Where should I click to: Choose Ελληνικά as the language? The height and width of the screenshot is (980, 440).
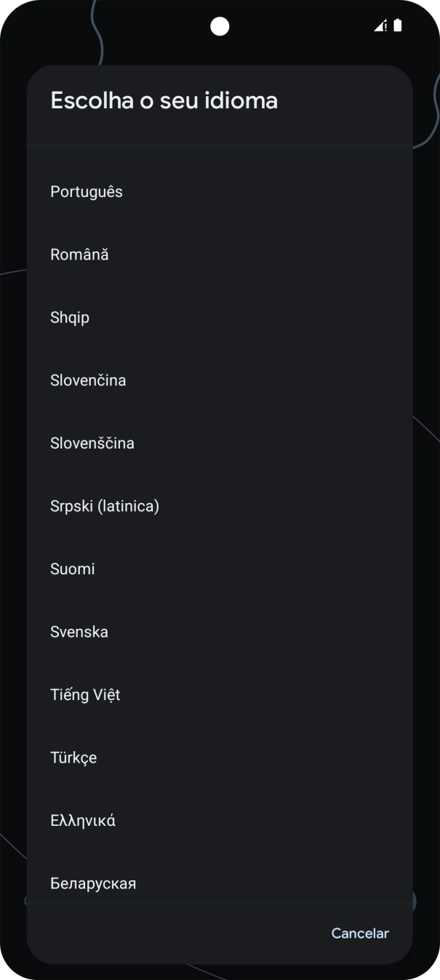[x=220, y=821]
